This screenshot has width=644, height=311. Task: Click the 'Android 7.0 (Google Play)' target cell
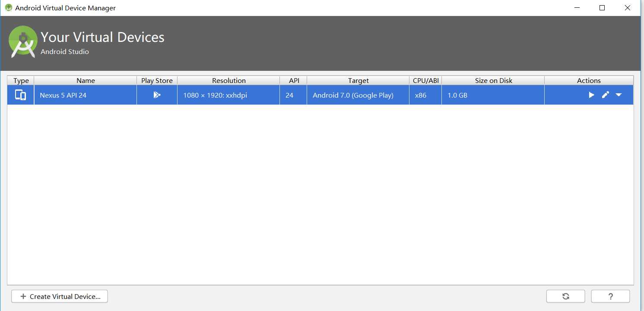tap(358, 95)
